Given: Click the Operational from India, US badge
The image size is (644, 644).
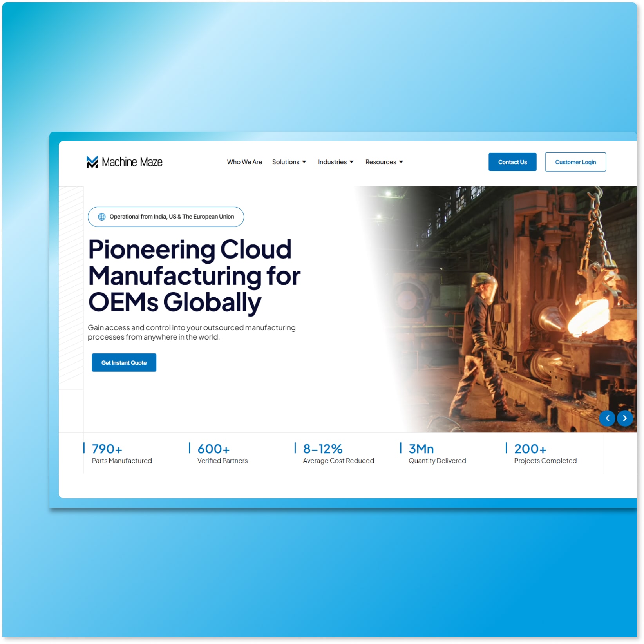Looking at the screenshot, I should coord(166,217).
